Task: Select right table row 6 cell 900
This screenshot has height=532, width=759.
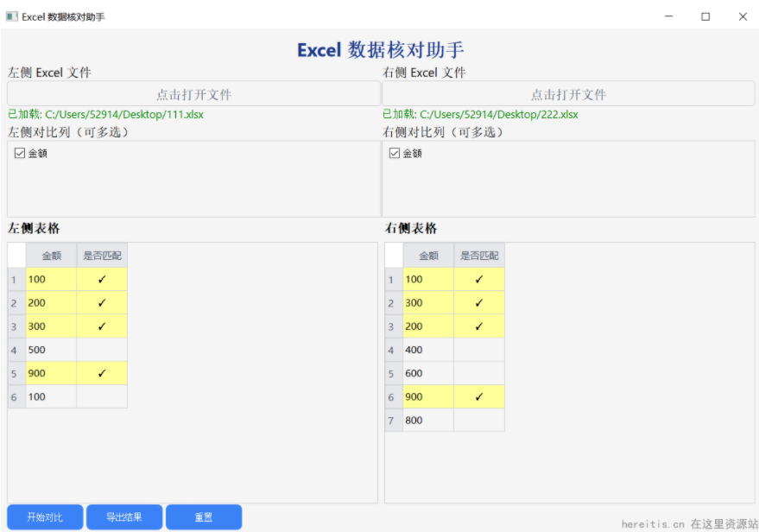Action: pos(428,397)
